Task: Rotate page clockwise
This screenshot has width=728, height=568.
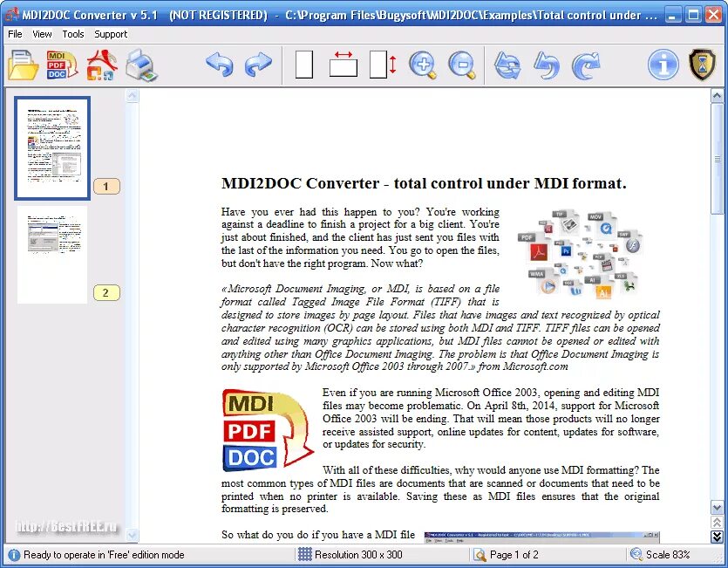Action: (586, 65)
